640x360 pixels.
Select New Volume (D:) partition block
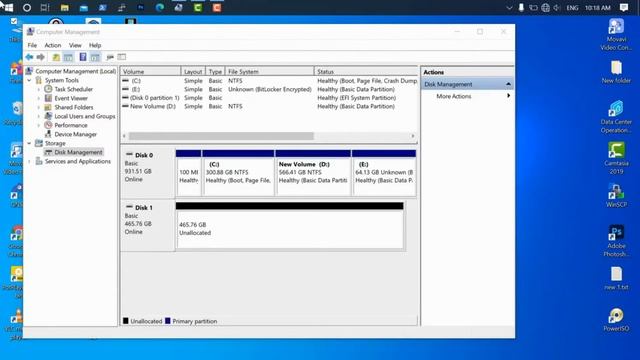click(313, 173)
